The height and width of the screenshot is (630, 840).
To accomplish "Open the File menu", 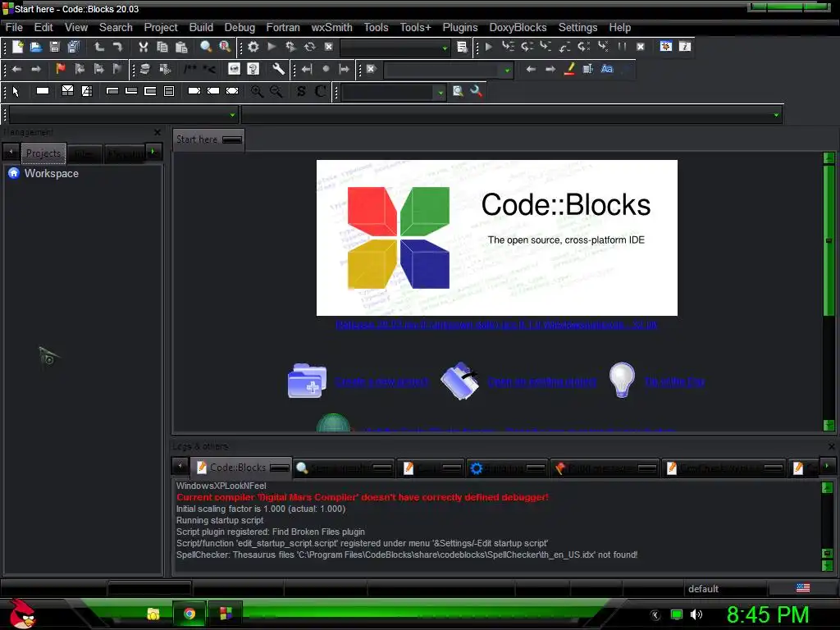I will (x=14, y=27).
